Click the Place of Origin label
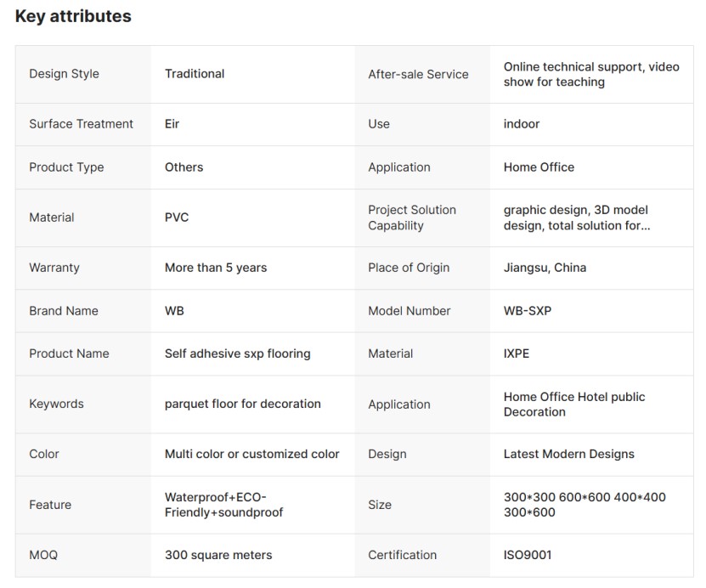Image resolution: width=706 pixels, height=588 pixels. click(x=409, y=268)
